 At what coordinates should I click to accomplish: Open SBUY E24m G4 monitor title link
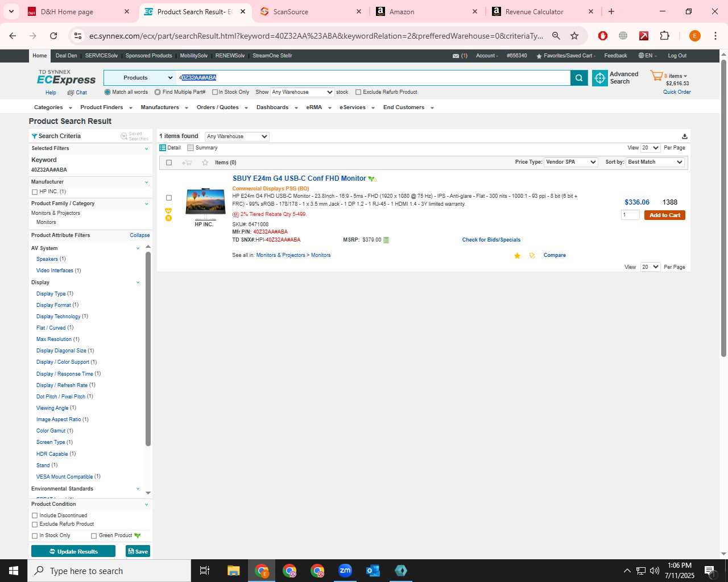(299, 178)
